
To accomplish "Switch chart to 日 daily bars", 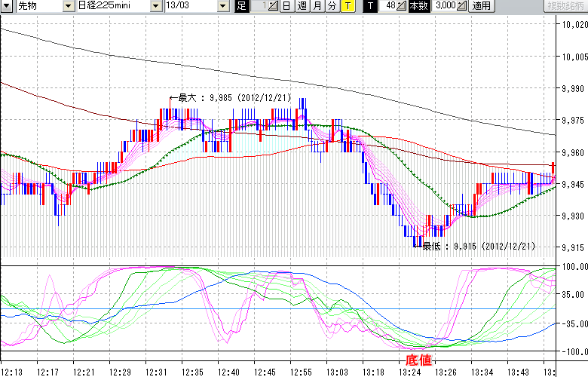I will click(286, 6).
